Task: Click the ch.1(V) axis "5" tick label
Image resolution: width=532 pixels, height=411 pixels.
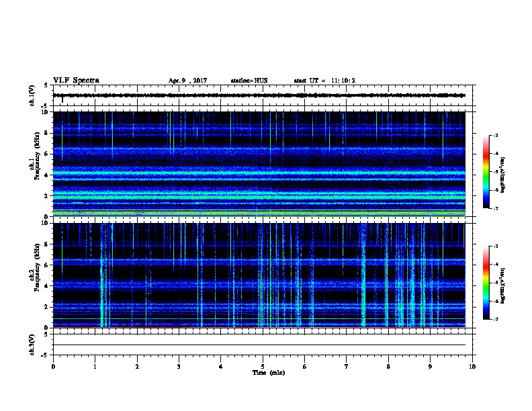Action: coord(46,85)
